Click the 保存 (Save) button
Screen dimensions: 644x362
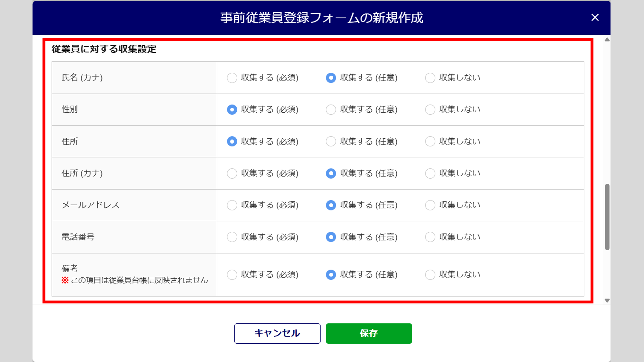pyautogui.click(x=369, y=333)
